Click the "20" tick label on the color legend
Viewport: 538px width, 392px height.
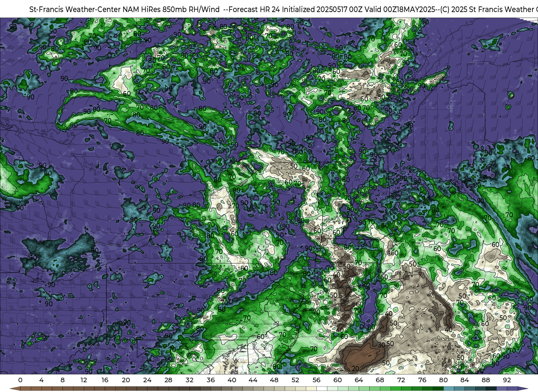[126, 380]
